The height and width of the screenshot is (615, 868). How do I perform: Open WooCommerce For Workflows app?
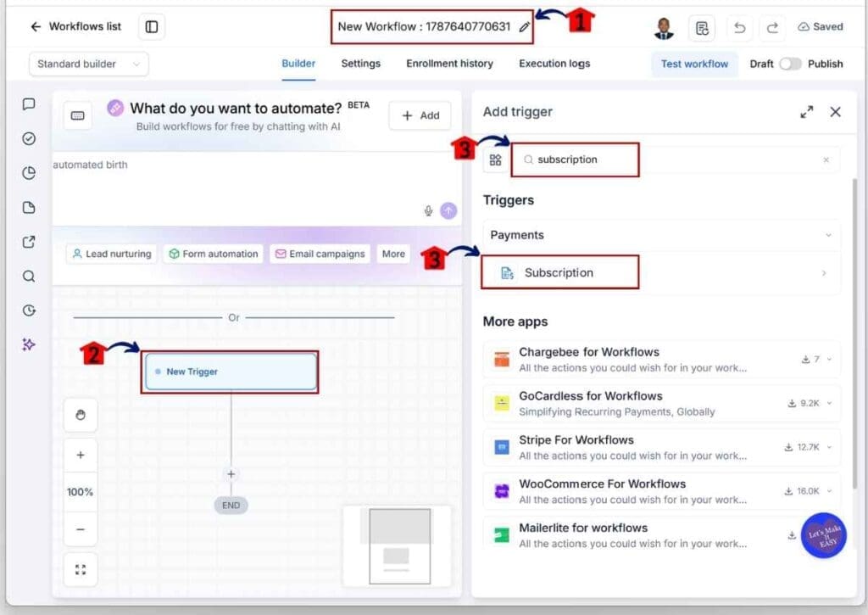click(661, 491)
